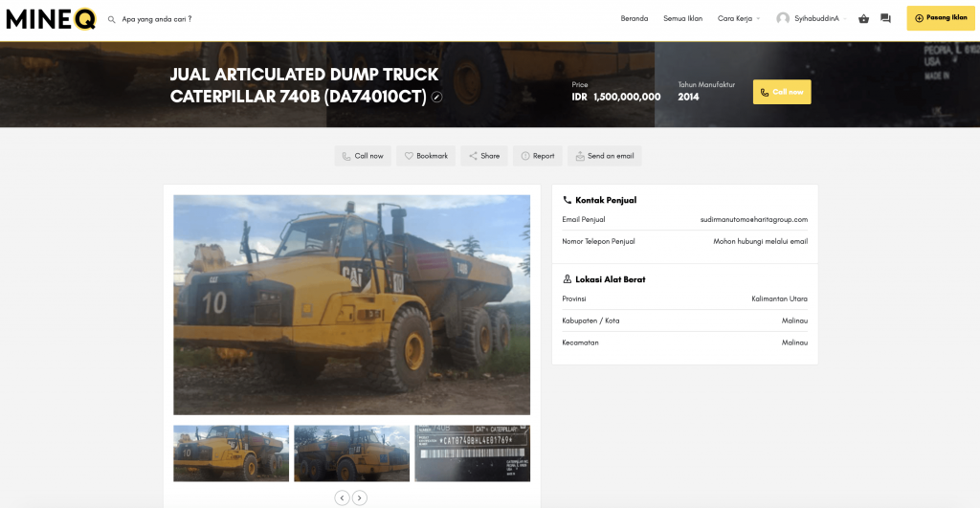Open the Semua Iklan menu item
The height and width of the screenshot is (508, 980).
point(682,19)
